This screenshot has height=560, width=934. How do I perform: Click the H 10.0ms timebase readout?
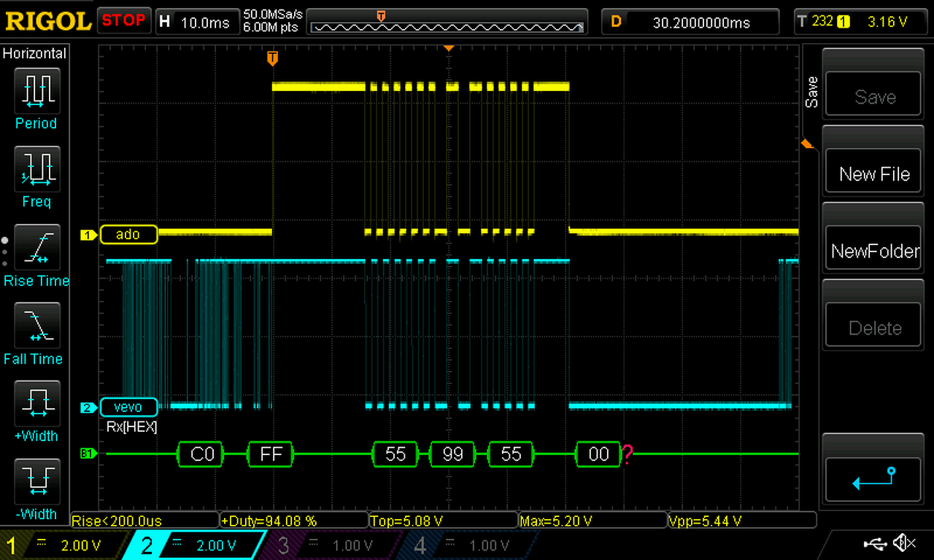tap(196, 21)
